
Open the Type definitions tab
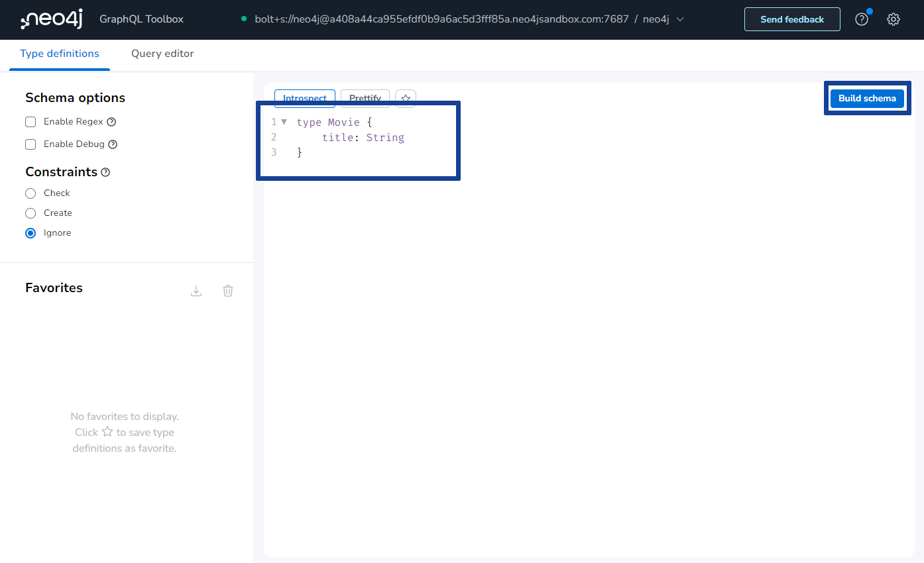coord(59,53)
